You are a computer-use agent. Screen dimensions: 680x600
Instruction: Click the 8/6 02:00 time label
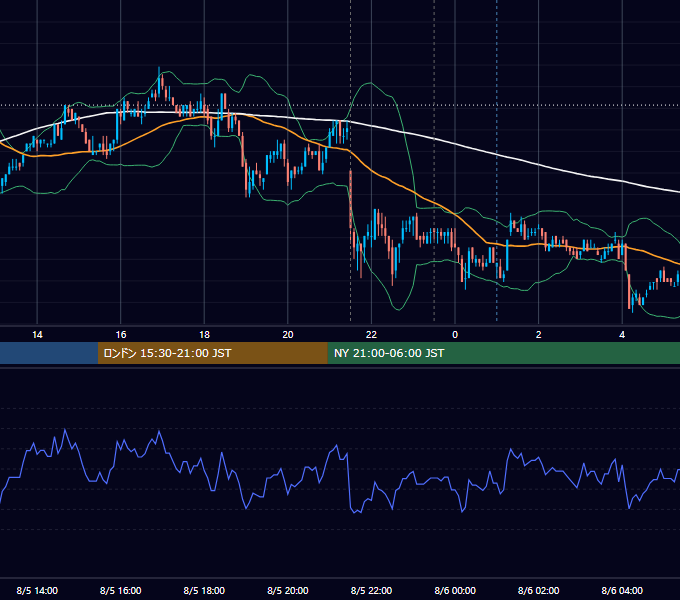pyautogui.click(x=539, y=590)
